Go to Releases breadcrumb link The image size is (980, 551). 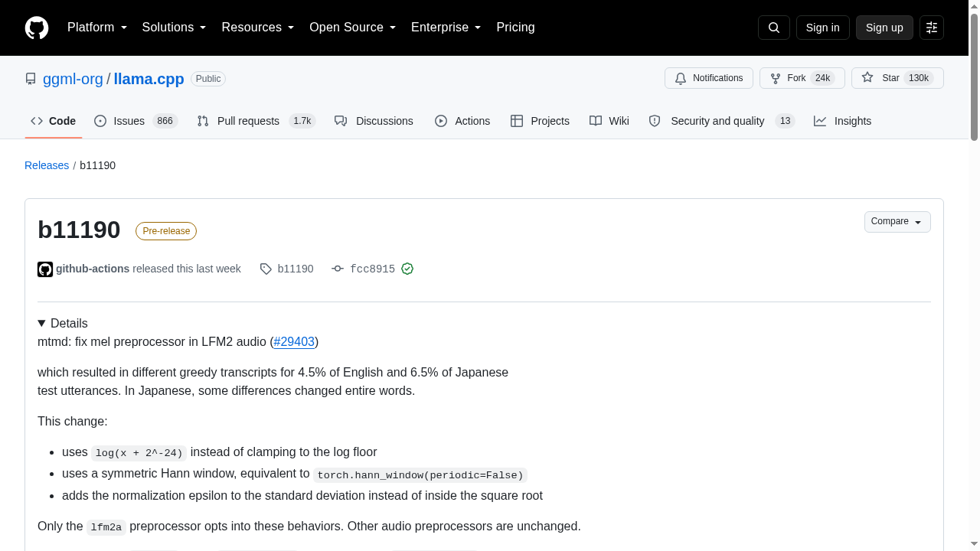(47, 165)
